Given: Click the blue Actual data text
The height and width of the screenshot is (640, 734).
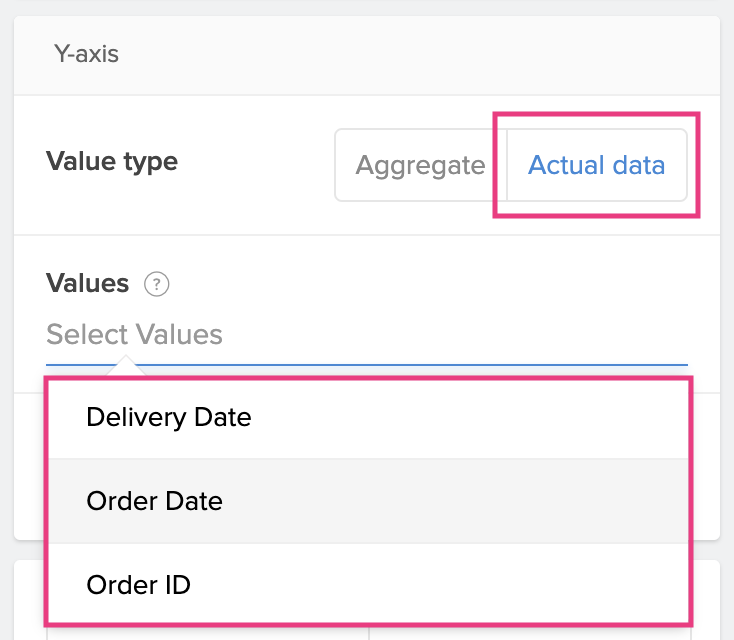Looking at the screenshot, I should click(x=596, y=165).
